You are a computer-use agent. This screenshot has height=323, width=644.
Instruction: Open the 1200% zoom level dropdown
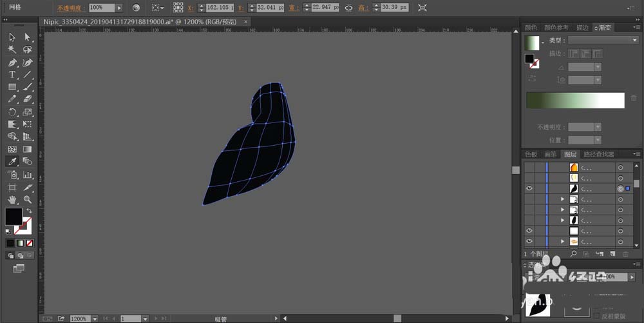(x=95, y=319)
